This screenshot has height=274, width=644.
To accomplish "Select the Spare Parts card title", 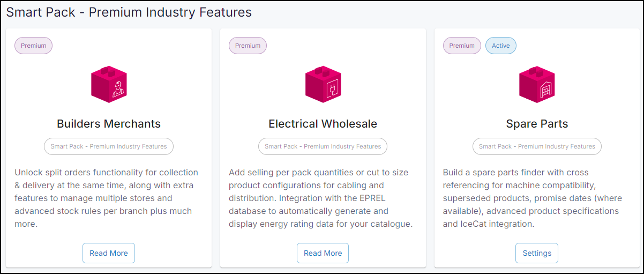I will [537, 124].
